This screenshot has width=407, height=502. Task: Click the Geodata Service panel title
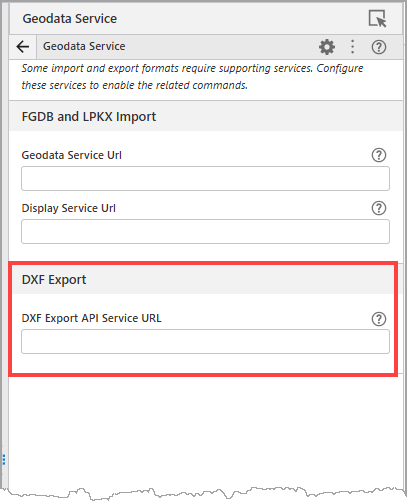70,19
